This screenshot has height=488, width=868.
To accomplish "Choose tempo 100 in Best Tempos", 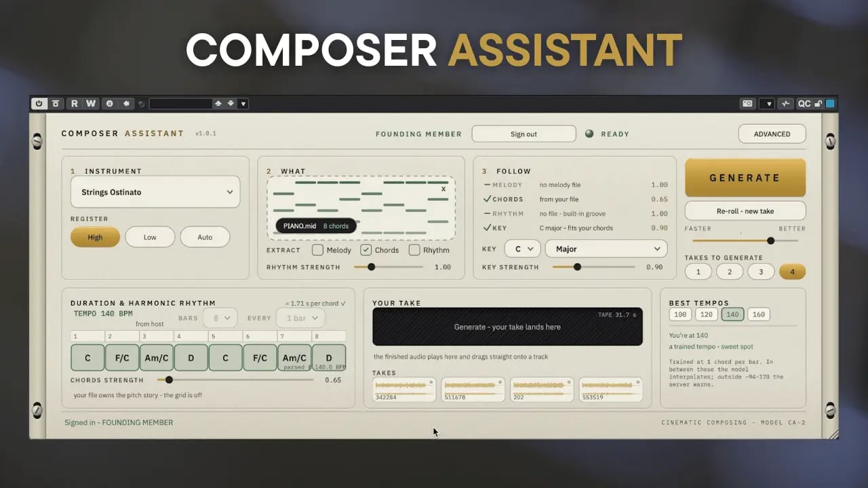I will (680, 314).
